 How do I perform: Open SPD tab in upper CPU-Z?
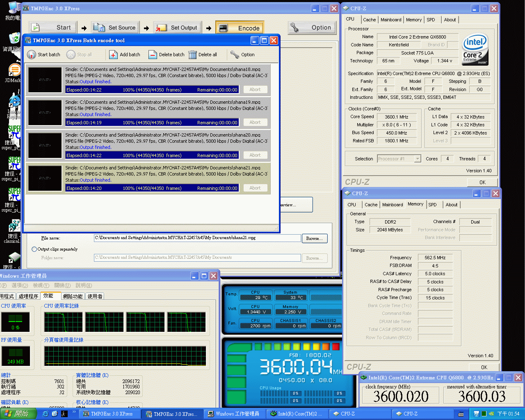pyautogui.click(x=431, y=20)
